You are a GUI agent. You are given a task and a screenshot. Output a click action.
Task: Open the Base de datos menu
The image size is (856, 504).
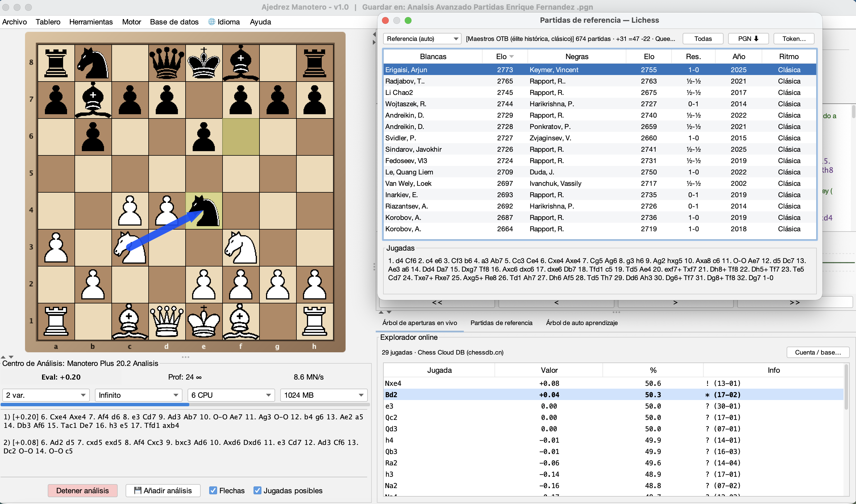click(x=174, y=22)
